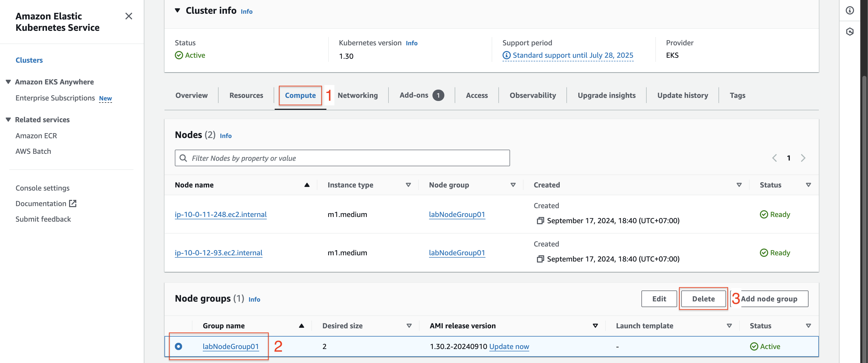
Task: Open AWS Batch related service
Action: click(x=33, y=151)
